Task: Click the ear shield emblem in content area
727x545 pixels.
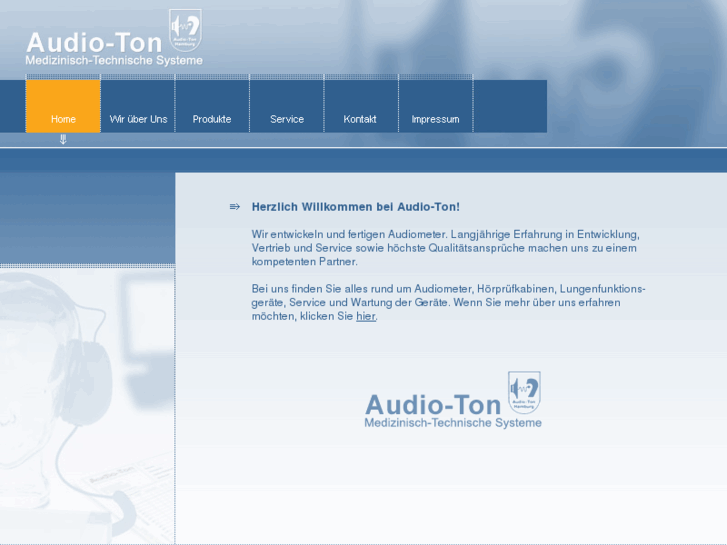Action: tap(524, 392)
